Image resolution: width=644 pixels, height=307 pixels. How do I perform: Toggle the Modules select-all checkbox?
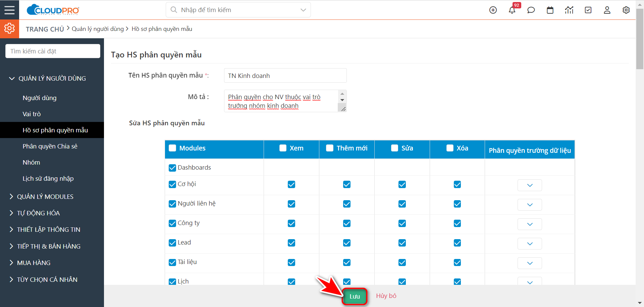tap(172, 148)
